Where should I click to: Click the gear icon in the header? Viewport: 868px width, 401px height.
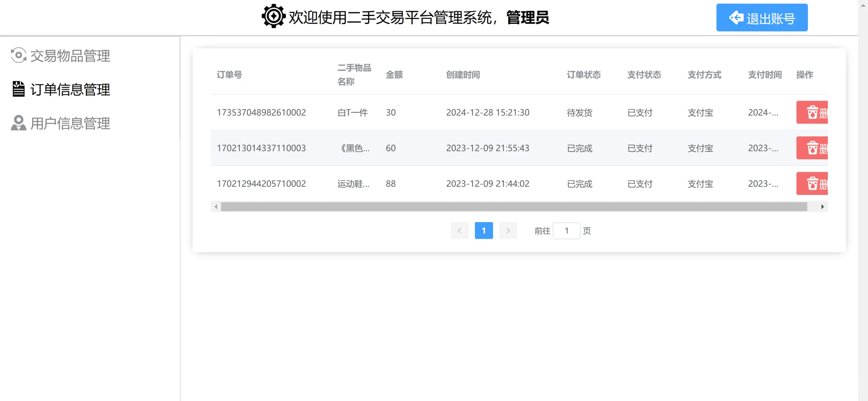[x=273, y=16]
